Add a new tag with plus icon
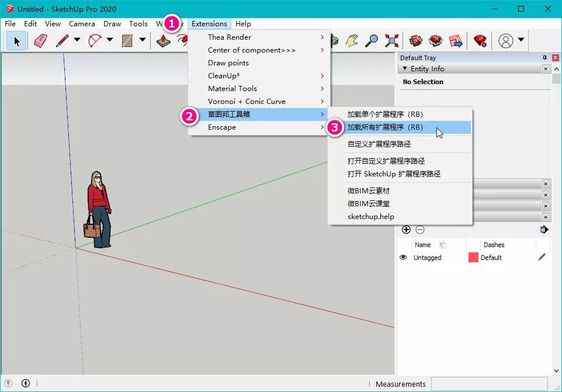The height and width of the screenshot is (392, 562). (x=406, y=230)
